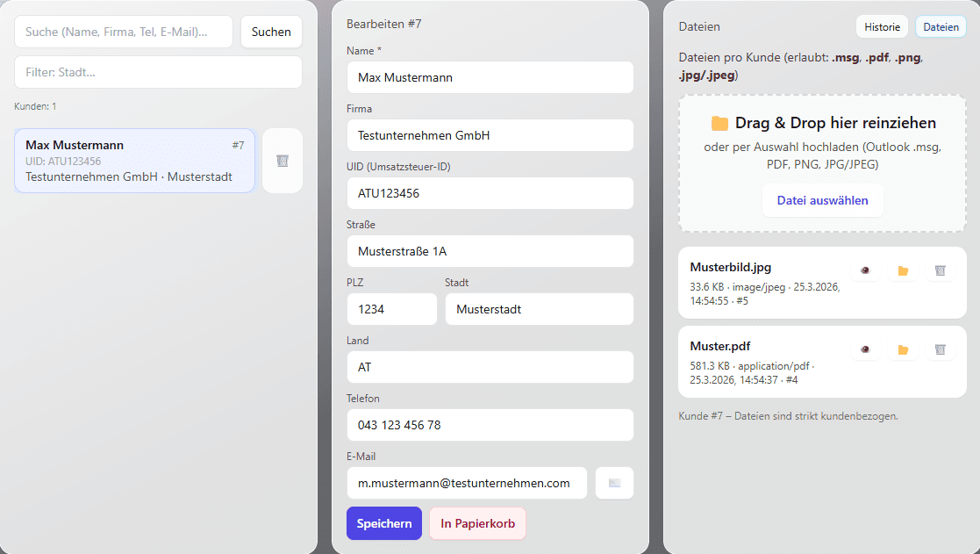
Task: Click the Drag & Drop upload zone
Action: click(822, 164)
